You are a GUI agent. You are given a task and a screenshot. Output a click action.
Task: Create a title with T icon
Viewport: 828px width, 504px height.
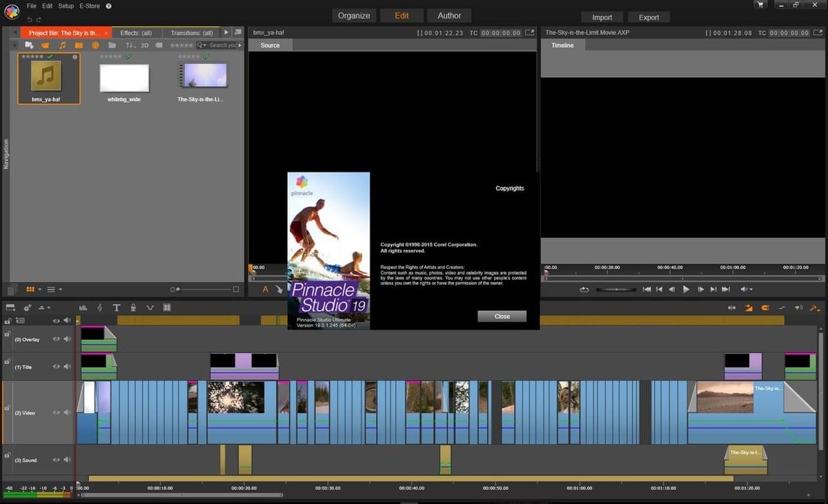coord(117,308)
